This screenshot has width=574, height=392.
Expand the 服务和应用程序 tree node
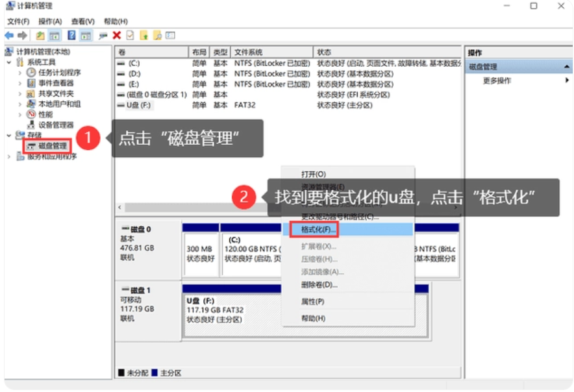click(x=9, y=156)
